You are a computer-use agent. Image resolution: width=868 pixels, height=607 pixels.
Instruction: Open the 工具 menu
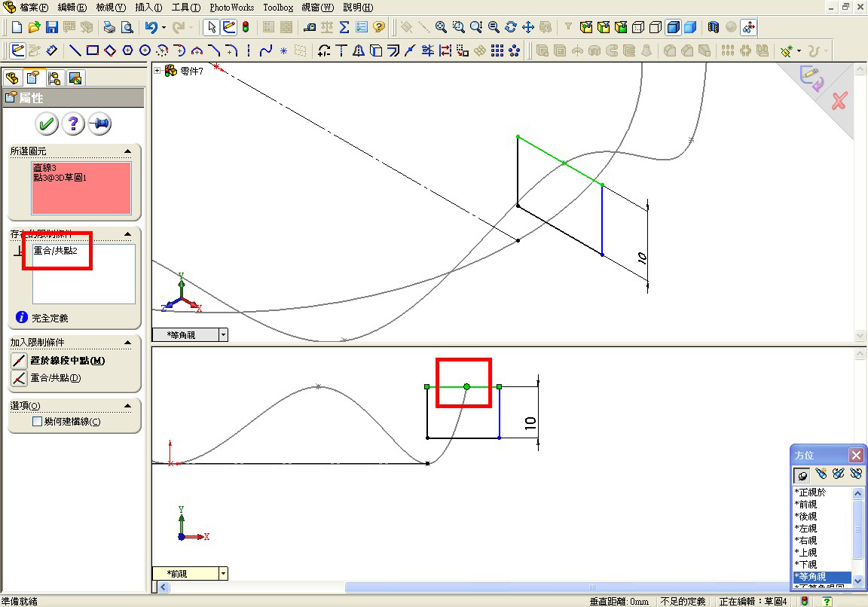[185, 8]
